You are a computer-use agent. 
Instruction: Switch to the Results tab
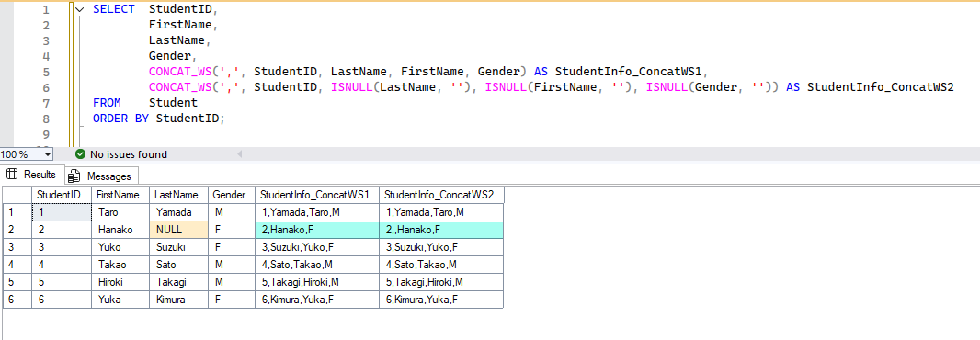[32, 175]
